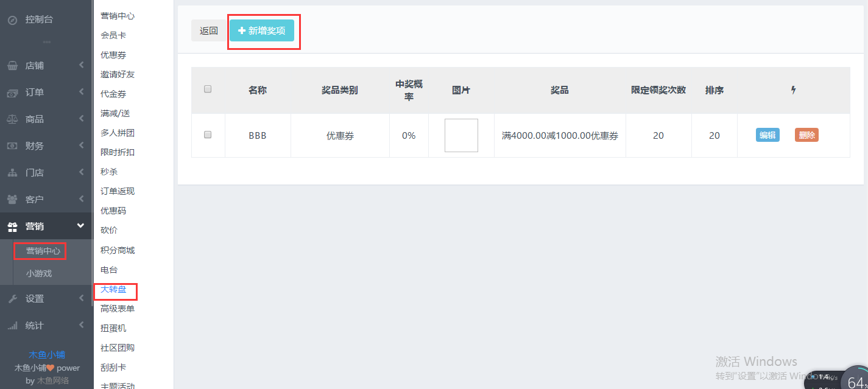This screenshot has width=868, height=389.
Task: Select 邀请好友 in the marketing list
Action: 118,74
